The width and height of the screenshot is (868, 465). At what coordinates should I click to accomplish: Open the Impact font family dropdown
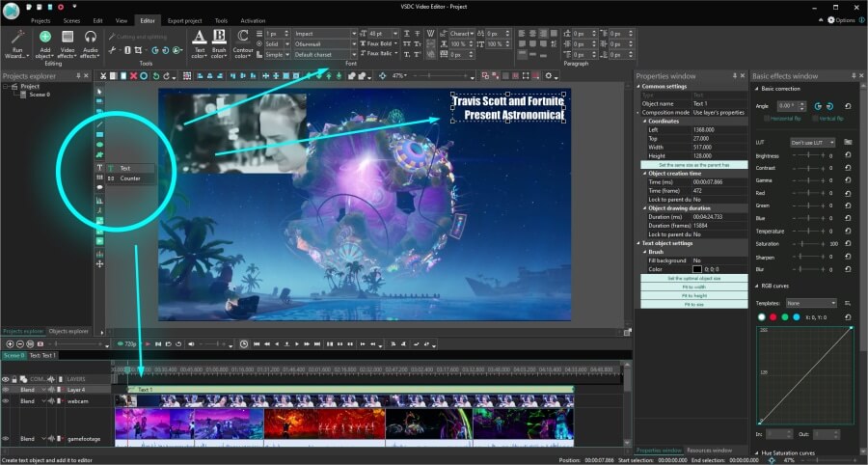[x=325, y=33]
